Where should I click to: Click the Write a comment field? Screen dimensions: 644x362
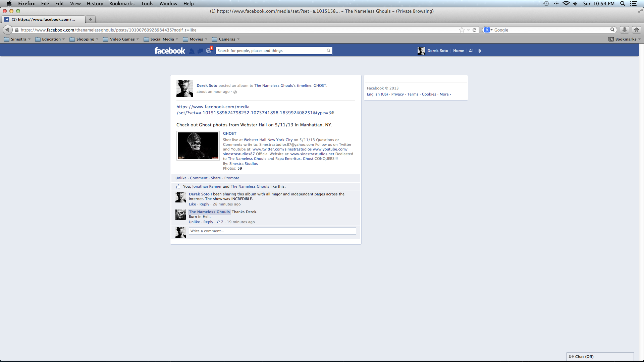pyautogui.click(x=272, y=231)
